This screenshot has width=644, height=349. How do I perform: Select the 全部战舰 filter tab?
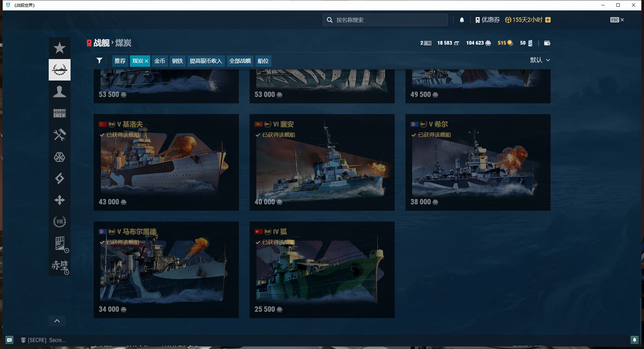(x=240, y=61)
